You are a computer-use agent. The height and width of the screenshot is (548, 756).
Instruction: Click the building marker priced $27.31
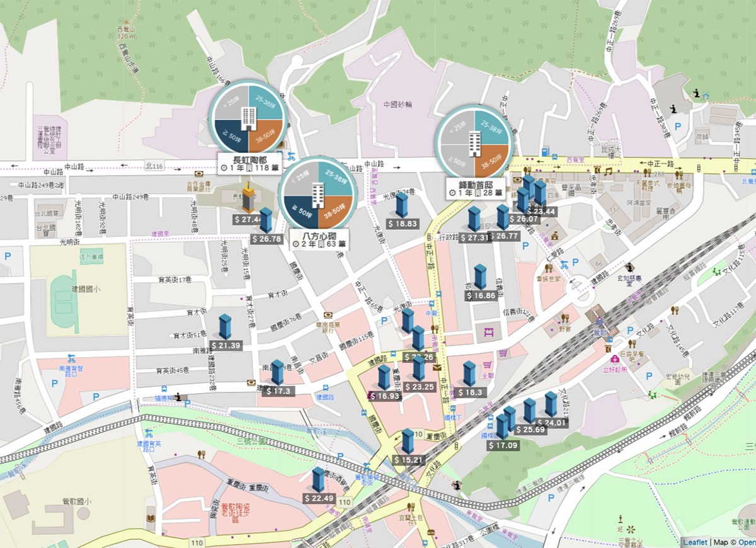pos(474,219)
